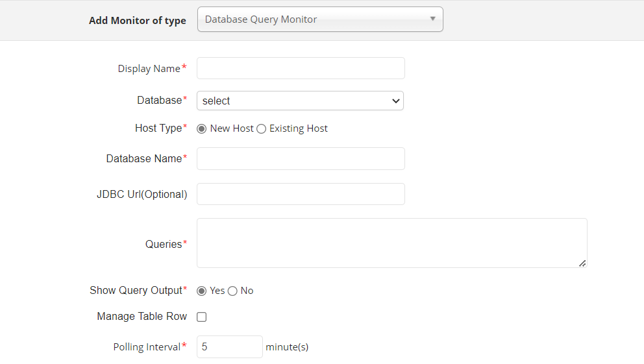This screenshot has width=644, height=364.
Task: Grab the Queries textarea resize handle
Action: point(582,263)
